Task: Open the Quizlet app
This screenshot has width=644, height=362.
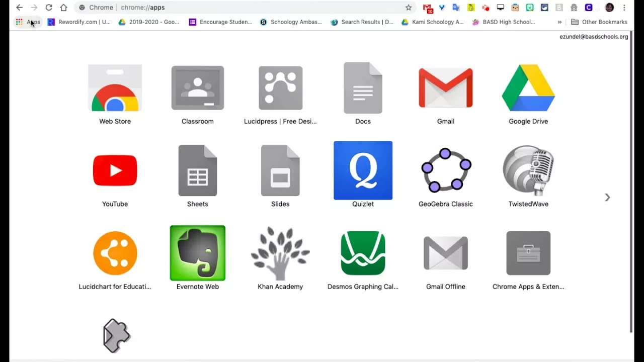Action: (x=363, y=170)
